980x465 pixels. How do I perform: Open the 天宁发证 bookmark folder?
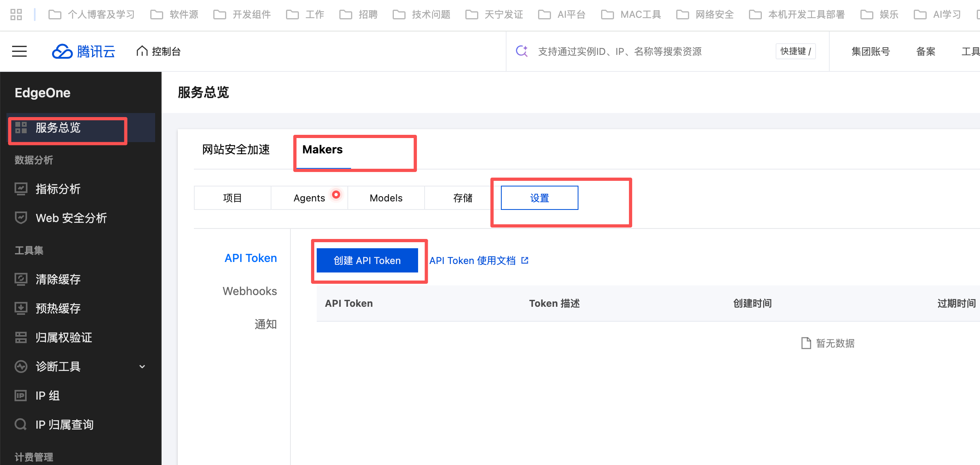494,15
